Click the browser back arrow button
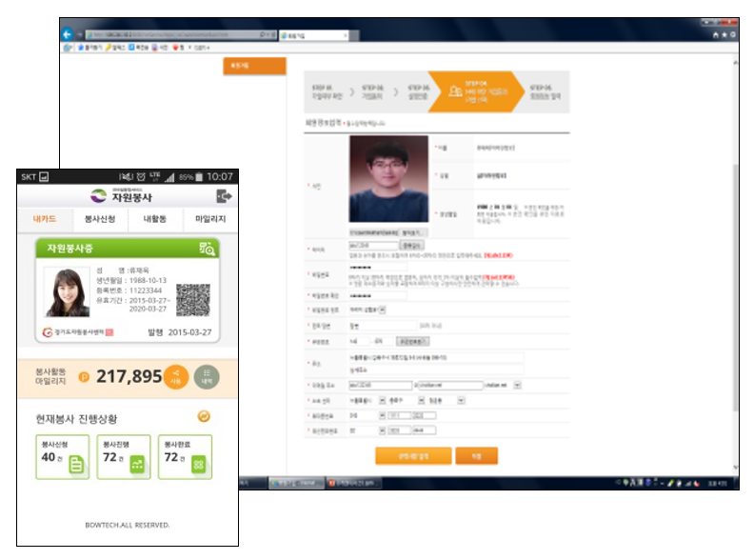 pyautogui.click(x=68, y=34)
